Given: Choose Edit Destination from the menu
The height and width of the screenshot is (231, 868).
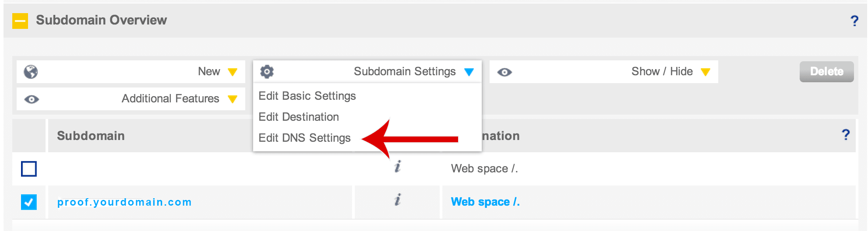Looking at the screenshot, I should 299,117.
